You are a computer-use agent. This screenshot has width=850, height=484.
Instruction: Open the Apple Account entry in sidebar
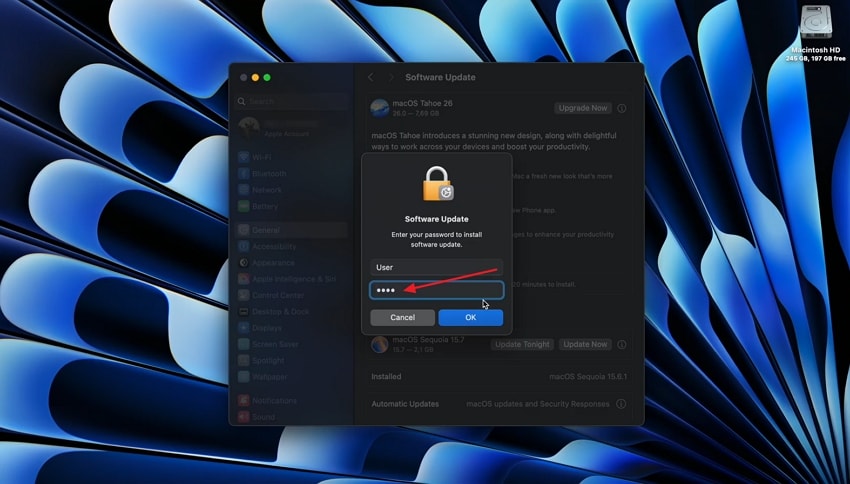(x=292, y=128)
